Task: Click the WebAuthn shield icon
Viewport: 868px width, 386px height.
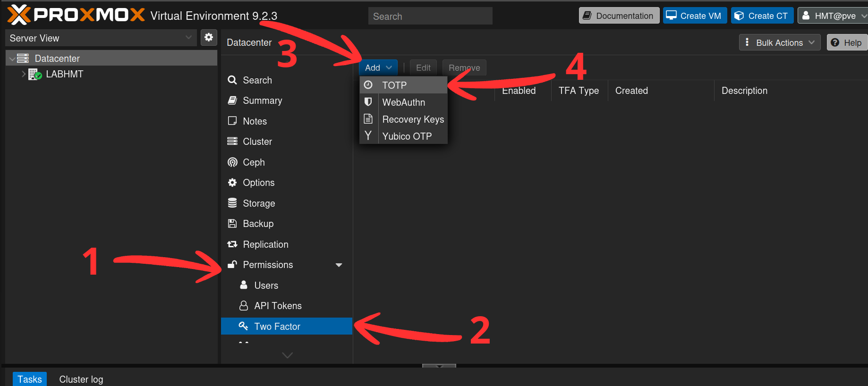Action: 368,102
